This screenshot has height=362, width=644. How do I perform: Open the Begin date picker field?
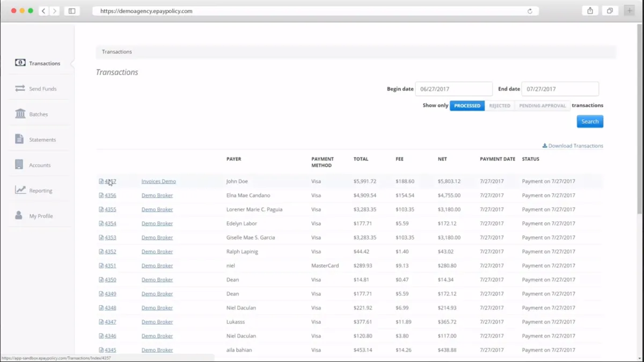click(x=453, y=89)
